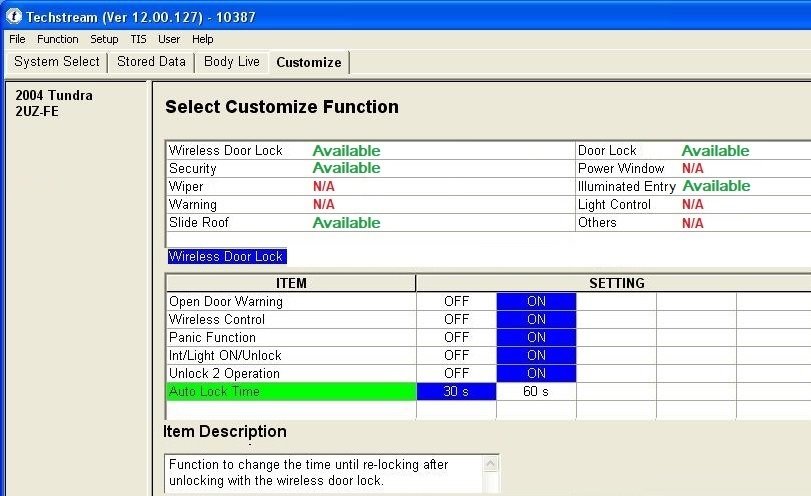Set Wireless Control to OFF

click(x=456, y=319)
